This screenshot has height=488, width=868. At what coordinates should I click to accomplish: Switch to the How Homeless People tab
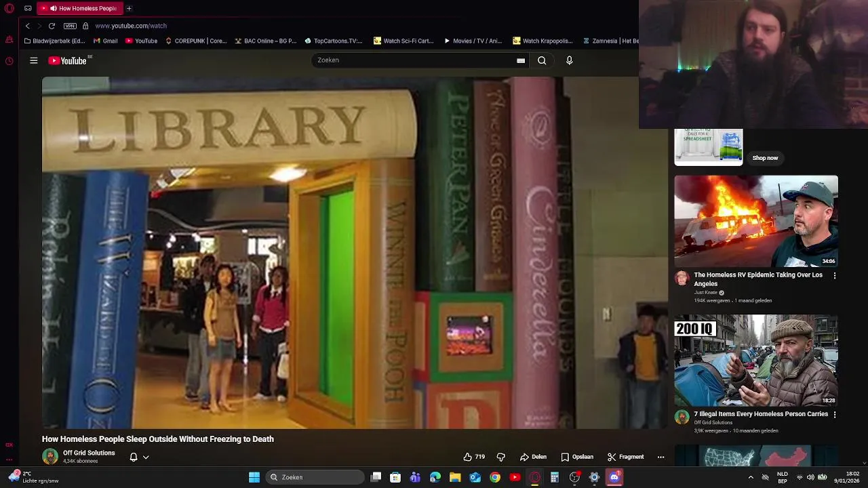pyautogui.click(x=80, y=8)
